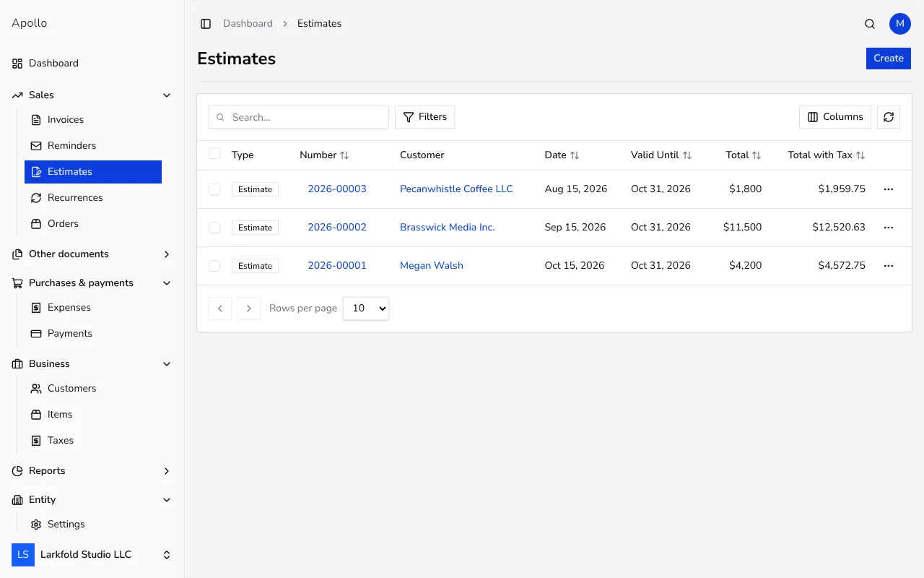Collapse Purchases & payments section
Screen dimensions: 924x578
[x=92, y=283]
